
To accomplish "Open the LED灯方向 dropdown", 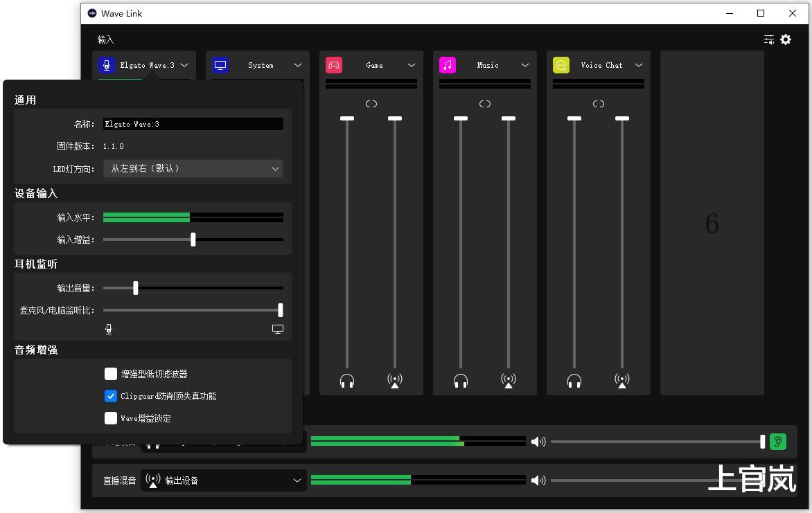I will [x=193, y=169].
